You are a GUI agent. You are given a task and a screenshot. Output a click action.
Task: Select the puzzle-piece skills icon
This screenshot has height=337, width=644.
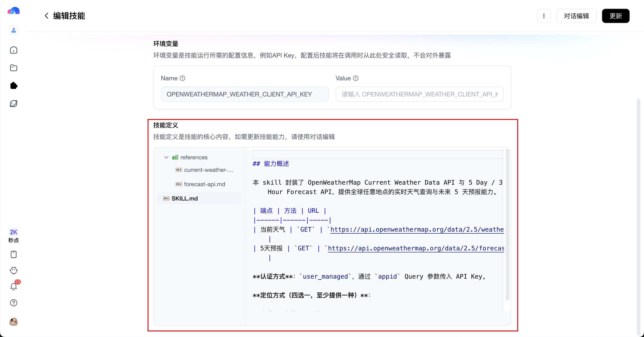click(13, 85)
